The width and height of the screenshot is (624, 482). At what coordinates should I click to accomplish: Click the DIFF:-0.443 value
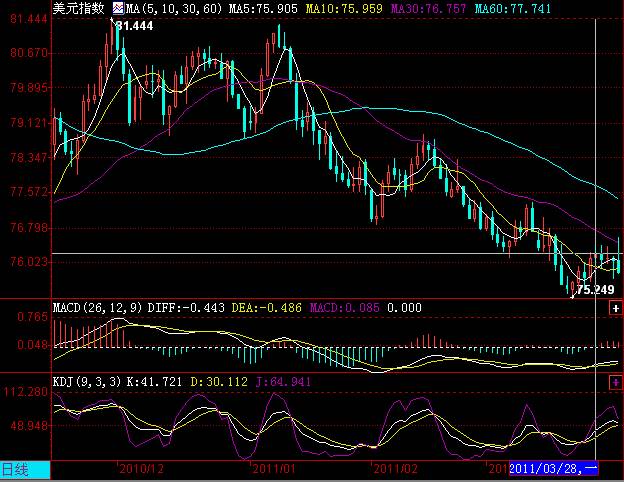click(186, 308)
